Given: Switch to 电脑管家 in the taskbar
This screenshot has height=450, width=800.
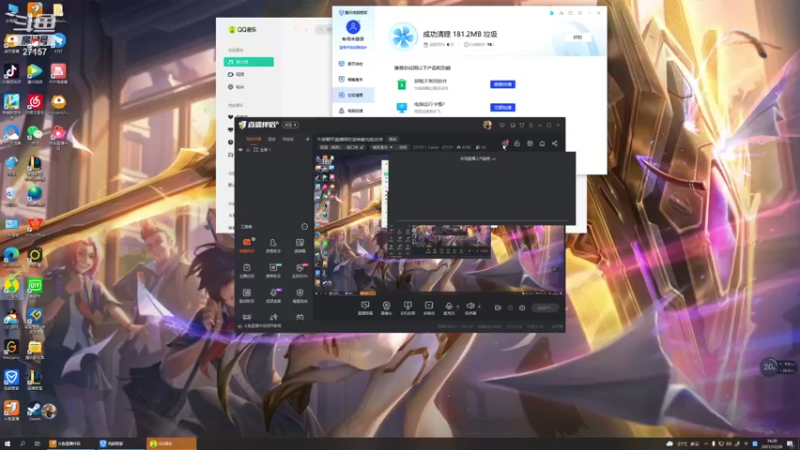Looking at the screenshot, I should click(x=121, y=444).
